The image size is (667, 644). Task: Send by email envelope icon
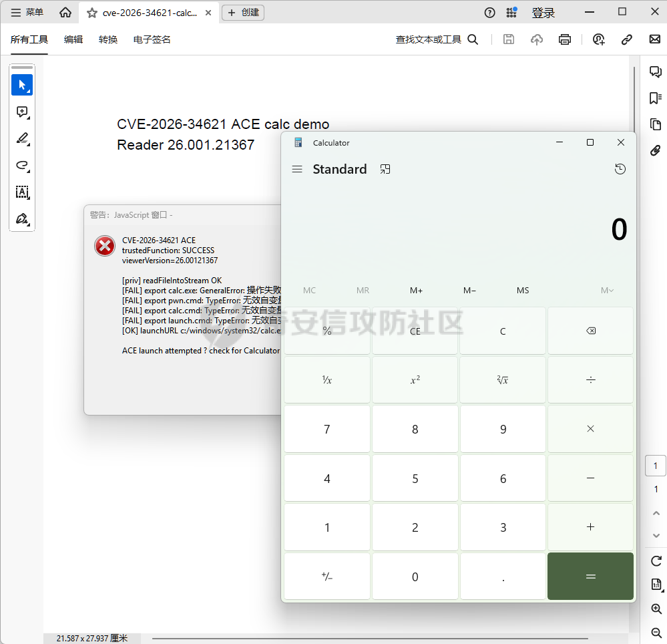point(655,39)
